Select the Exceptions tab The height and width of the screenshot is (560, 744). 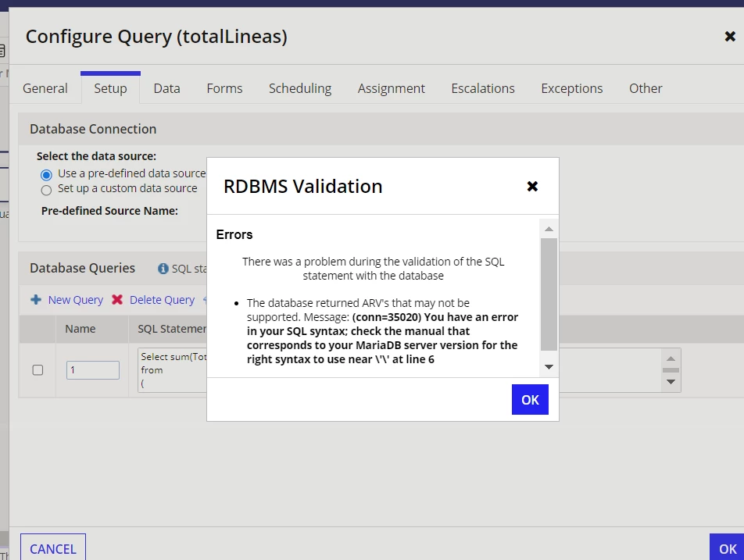point(572,88)
